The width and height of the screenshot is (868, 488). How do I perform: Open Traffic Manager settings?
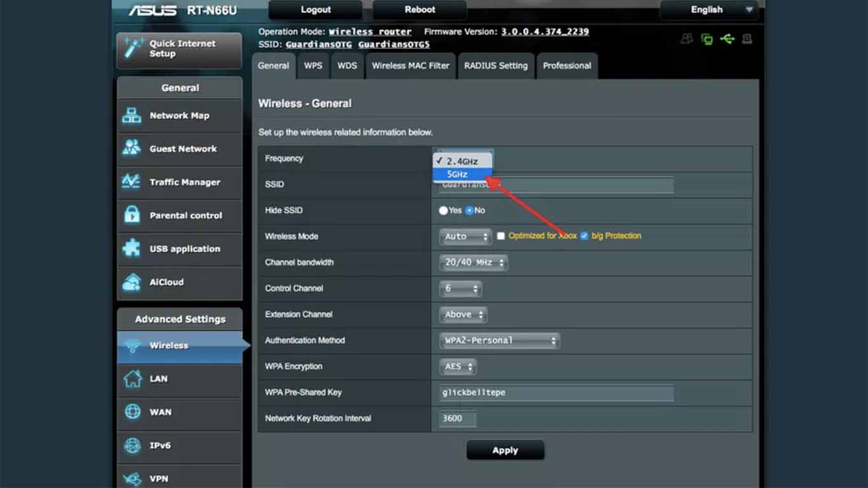[x=179, y=182]
